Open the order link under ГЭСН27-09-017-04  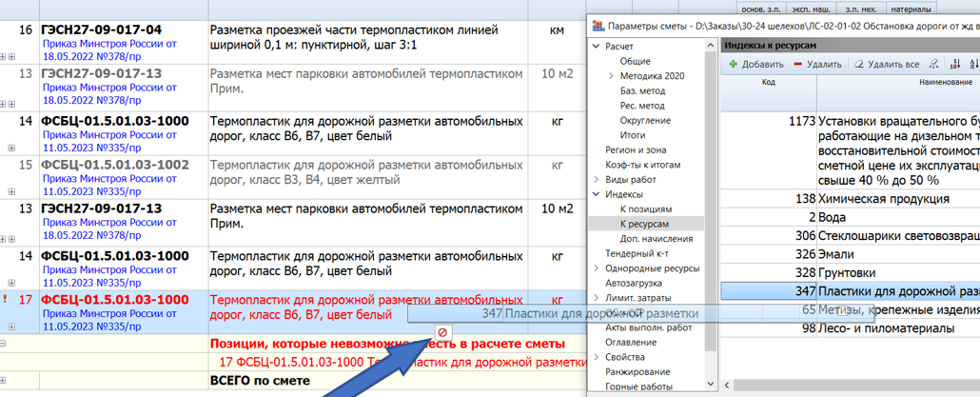pyautogui.click(x=110, y=50)
